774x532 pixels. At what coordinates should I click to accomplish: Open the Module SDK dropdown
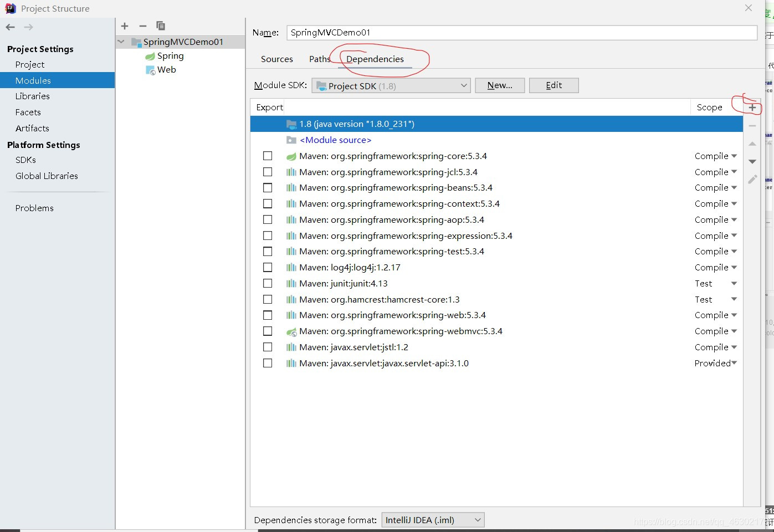(x=391, y=86)
